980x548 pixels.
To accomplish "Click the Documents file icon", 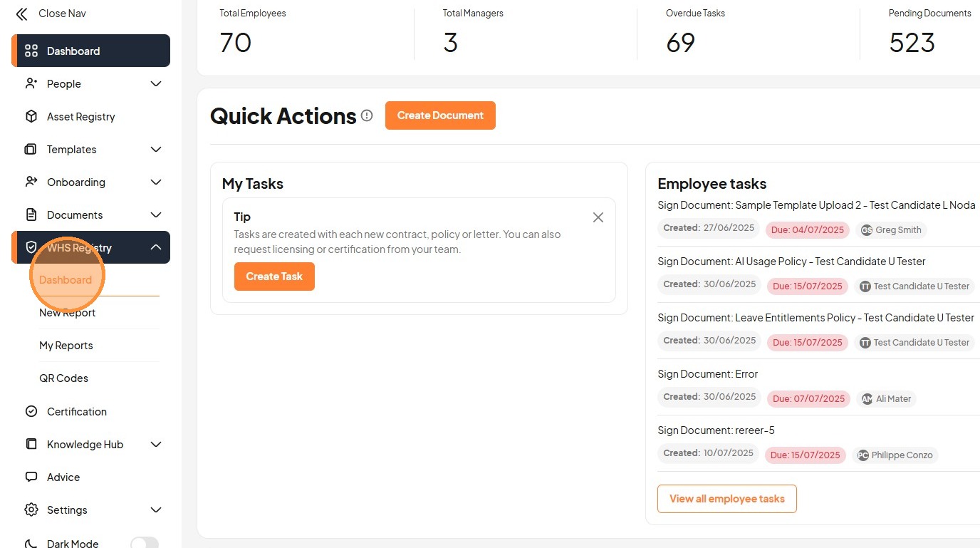I will 31,214.
